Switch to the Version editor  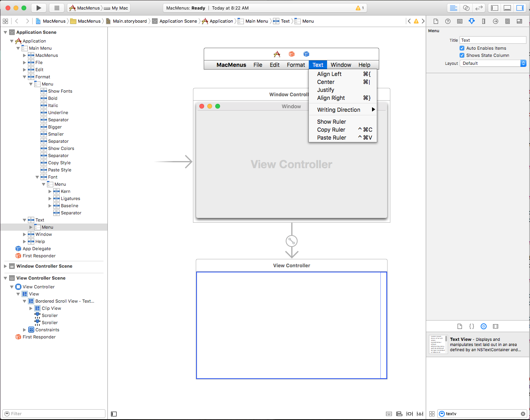tap(479, 8)
